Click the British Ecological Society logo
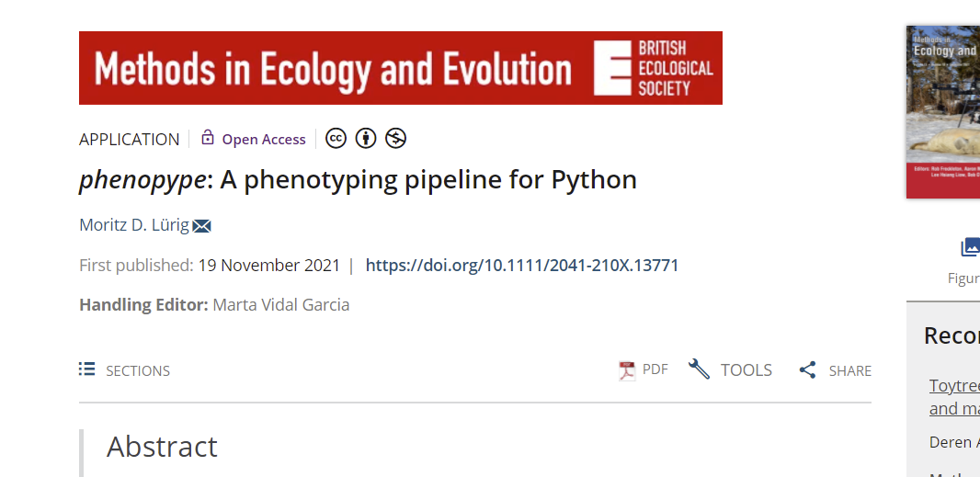The width and height of the screenshot is (980, 477). coord(655,68)
